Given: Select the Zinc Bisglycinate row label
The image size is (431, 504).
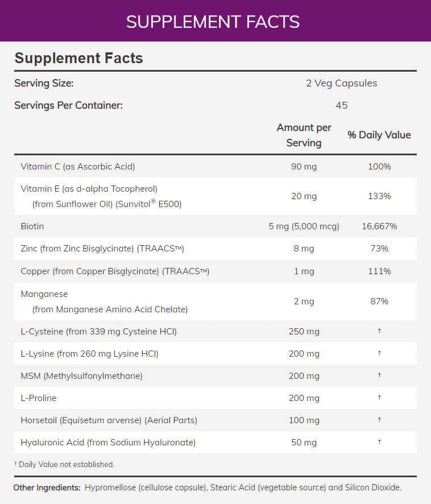Looking at the screenshot, I should pyautogui.click(x=102, y=249).
